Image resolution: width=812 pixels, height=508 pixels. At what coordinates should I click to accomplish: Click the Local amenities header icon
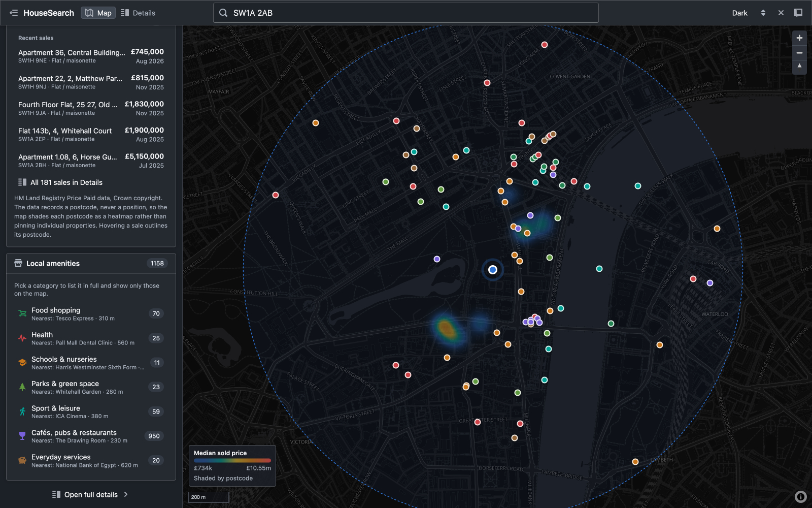click(x=18, y=263)
